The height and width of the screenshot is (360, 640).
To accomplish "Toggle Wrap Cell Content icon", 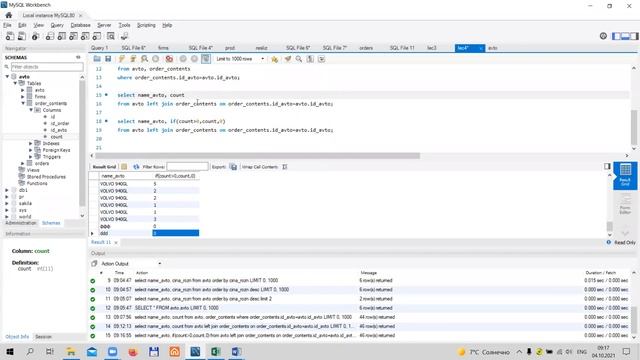I will click(285, 167).
